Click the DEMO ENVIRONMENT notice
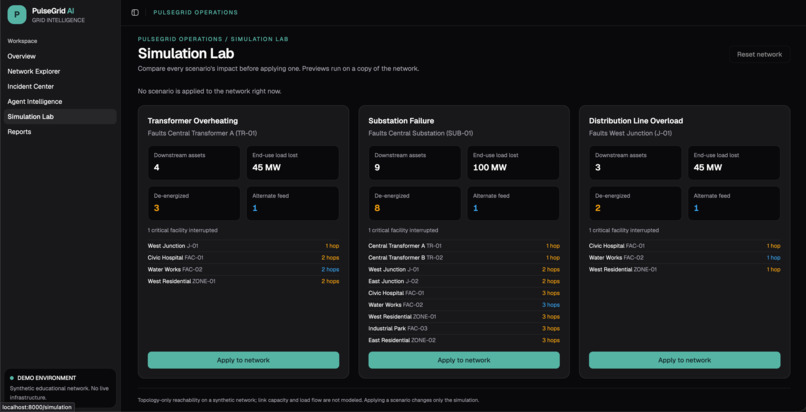Screen dimensions: 806x412 click(60, 387)
